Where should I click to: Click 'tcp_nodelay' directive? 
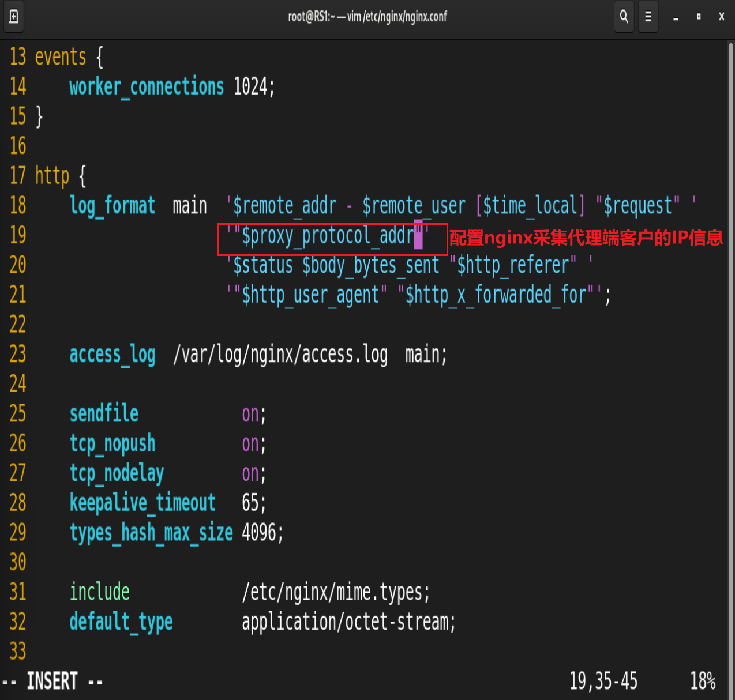pyautogui.click(x=117, y=473)
